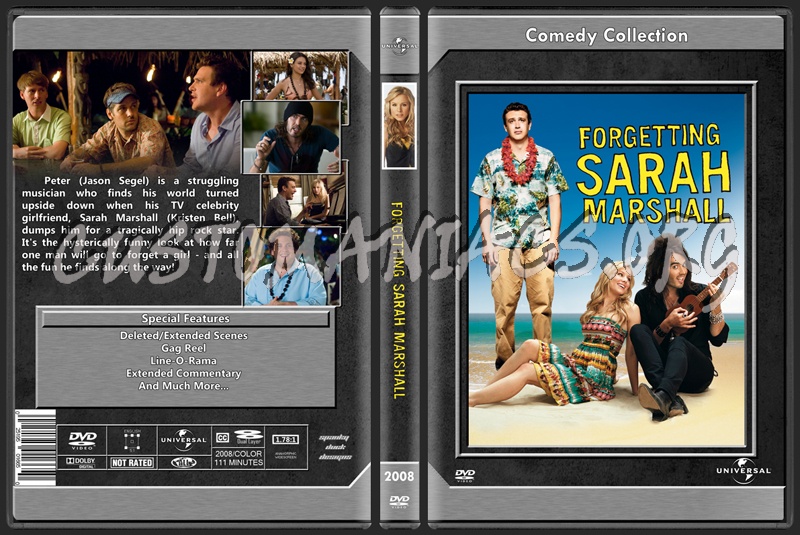
Task: Click the 1.78:1 aspect ratio badge
Action: tap(286, 439)
